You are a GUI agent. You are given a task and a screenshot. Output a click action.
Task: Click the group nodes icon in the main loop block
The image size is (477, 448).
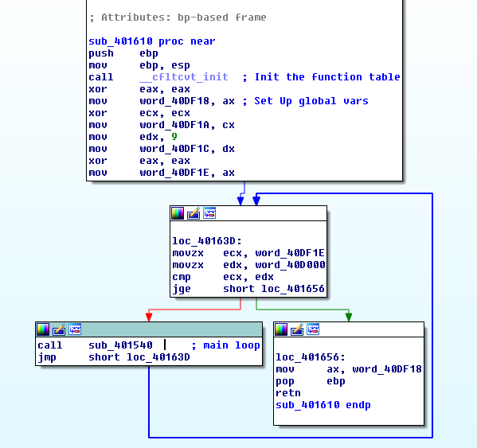click(x=75, y=329)
